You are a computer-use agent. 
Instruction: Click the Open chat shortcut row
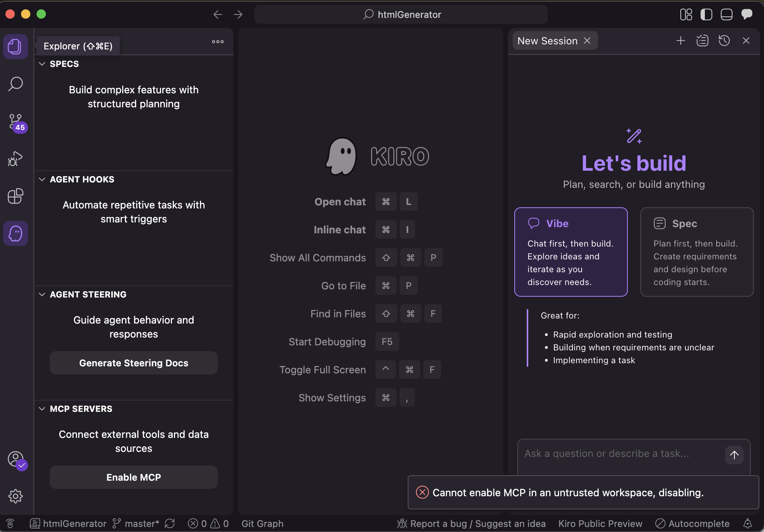tap(366, 202)
